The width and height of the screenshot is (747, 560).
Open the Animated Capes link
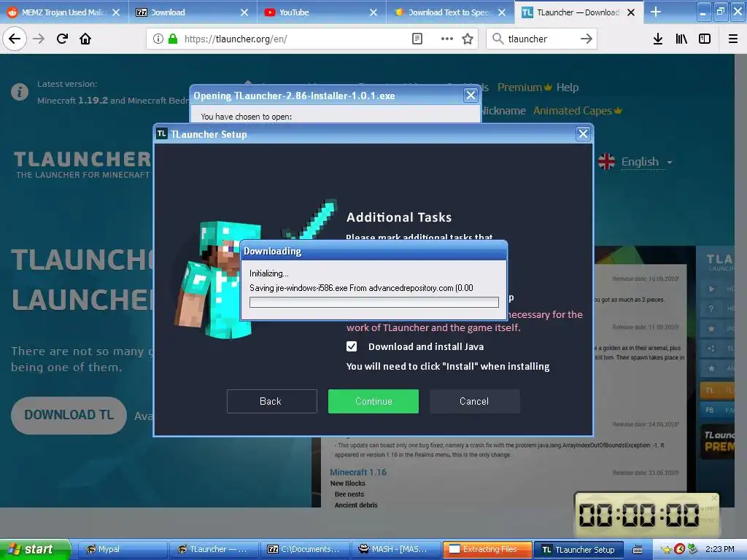pos(578,111)
